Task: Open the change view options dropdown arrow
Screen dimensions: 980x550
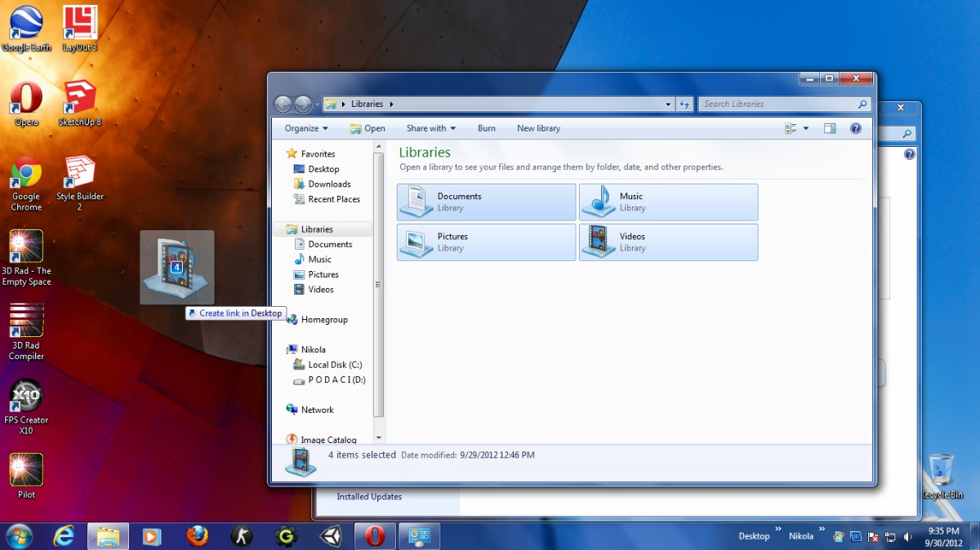Action: pos(806,128)
